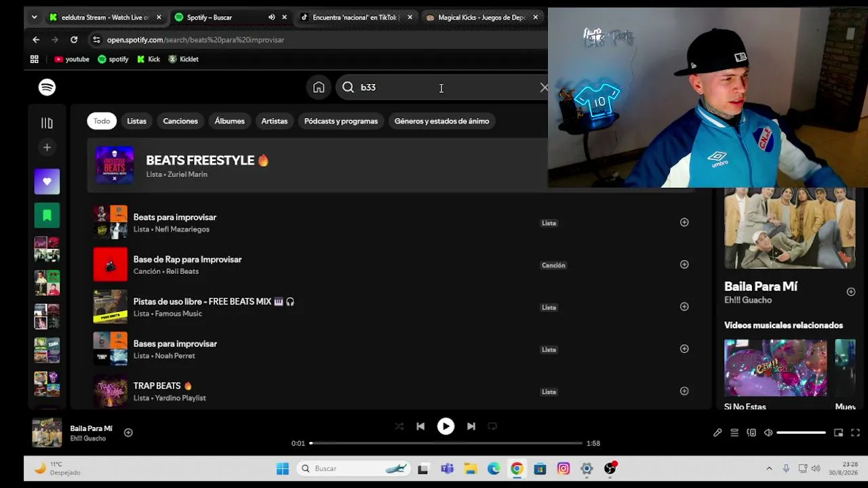Open the Windows Start menu
Viewport: 868px width, 488px height.
pyautogui.click(x=283, y=468)
